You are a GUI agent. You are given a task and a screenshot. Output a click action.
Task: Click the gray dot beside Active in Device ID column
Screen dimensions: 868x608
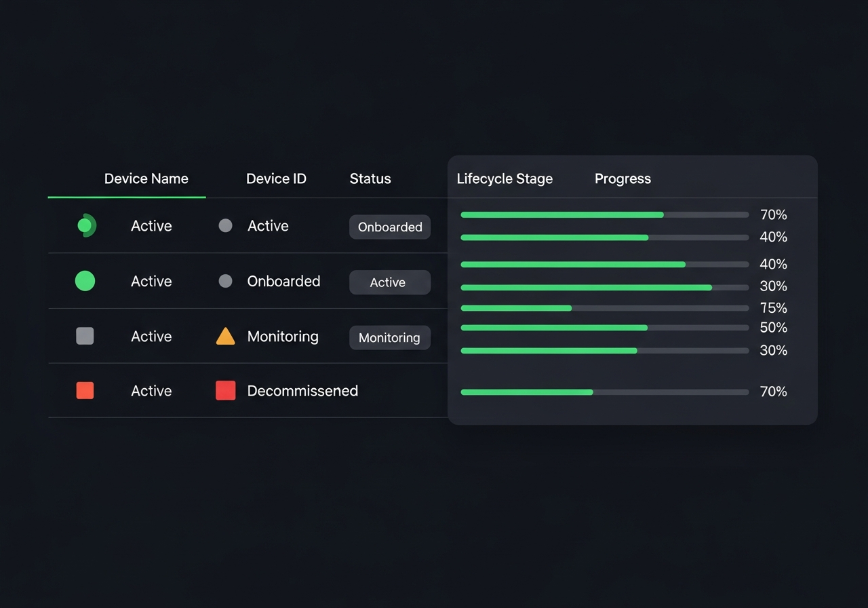[x=225, y=226]
